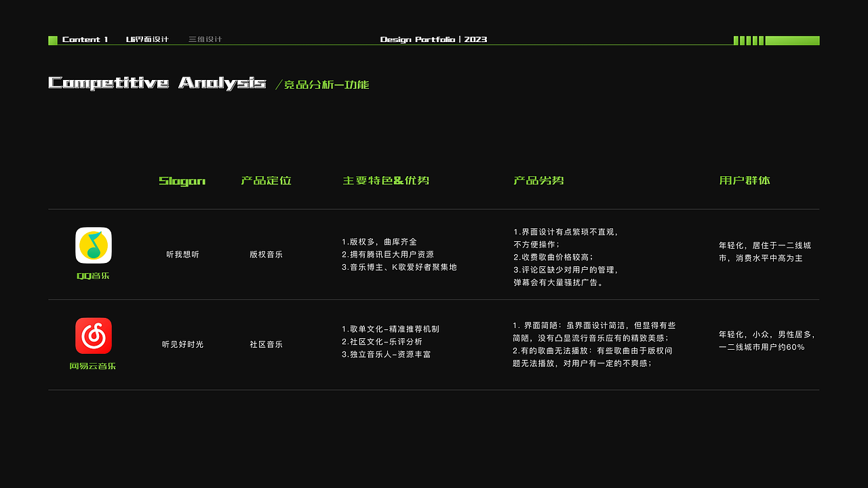
Task: Click the 网易云音乐 red app icon
Action: 94,335
